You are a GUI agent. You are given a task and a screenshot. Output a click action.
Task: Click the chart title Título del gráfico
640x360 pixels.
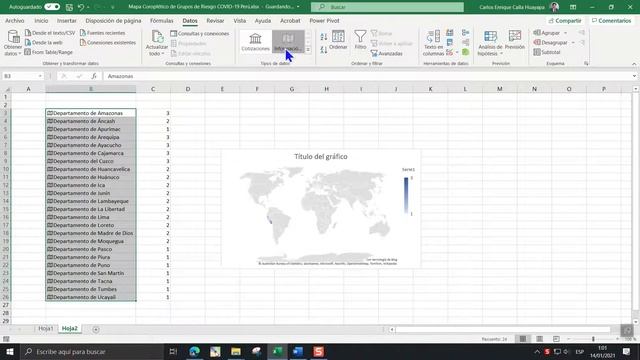[x=321, y=156]
